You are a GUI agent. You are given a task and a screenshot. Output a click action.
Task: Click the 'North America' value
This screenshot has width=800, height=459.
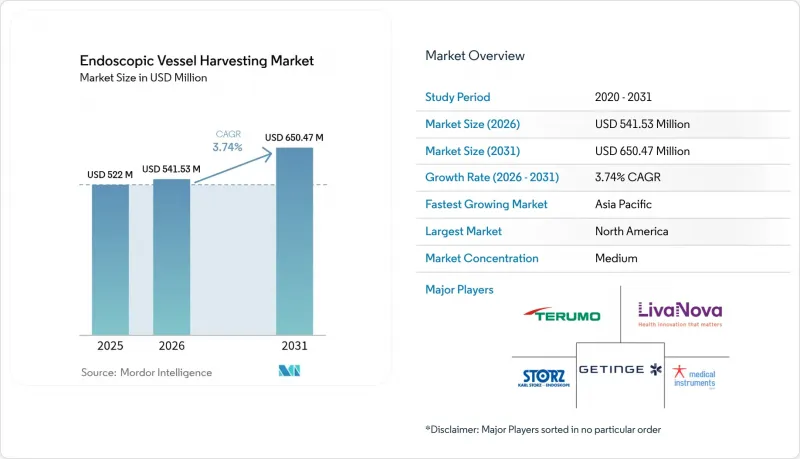click(632, 231)
